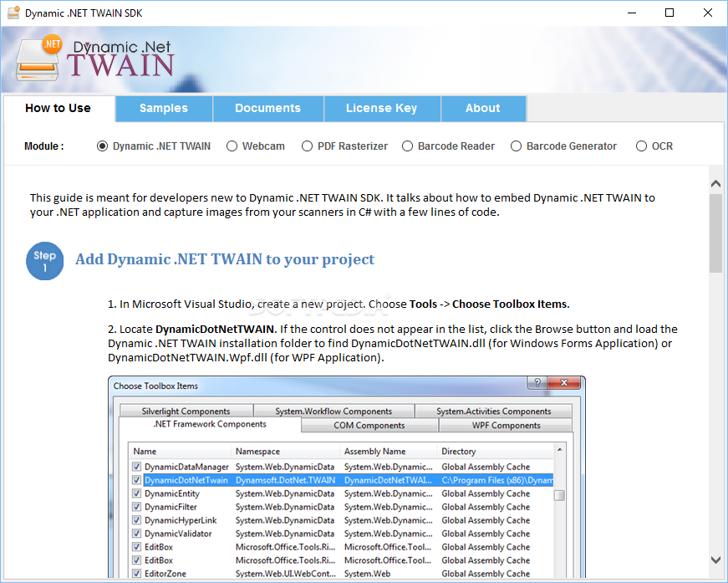
Task: Select the Silverlight Components tab
Action: tap(186, 412)
